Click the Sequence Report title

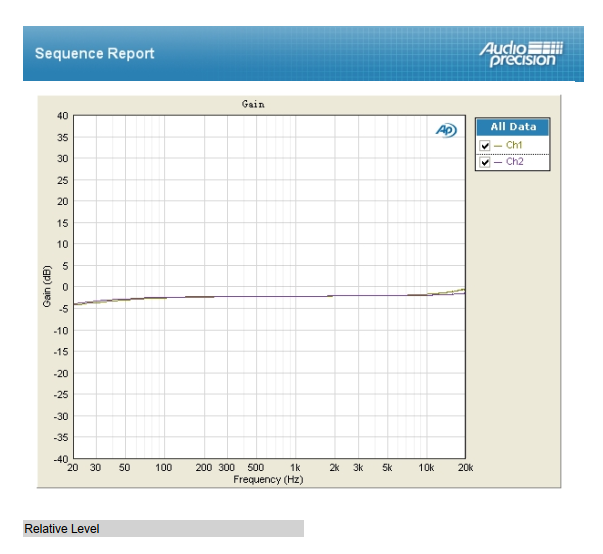tap(95, 54)
